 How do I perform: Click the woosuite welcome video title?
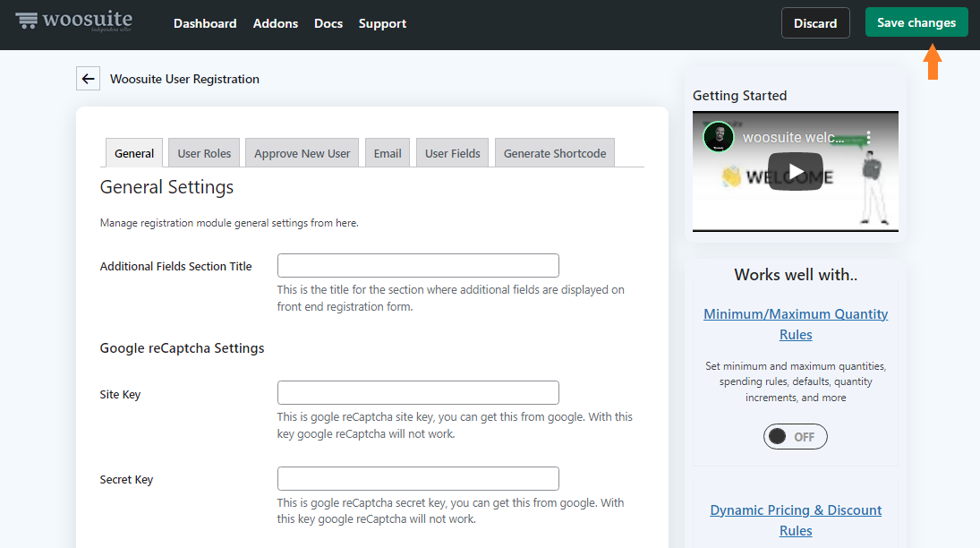point(792,138)
